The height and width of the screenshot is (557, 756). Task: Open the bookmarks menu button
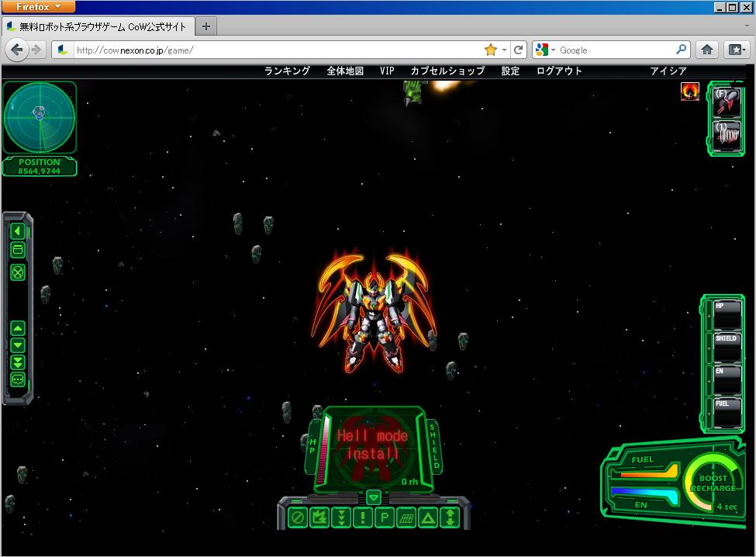[x=737, y=50]
